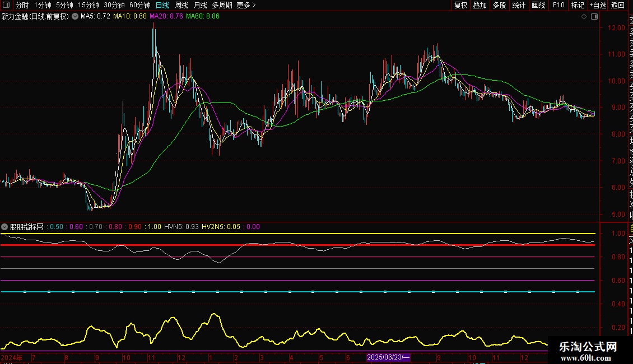Choose the 60分钟 timeframe
The image size is (633, 364).
pos(139,5)
